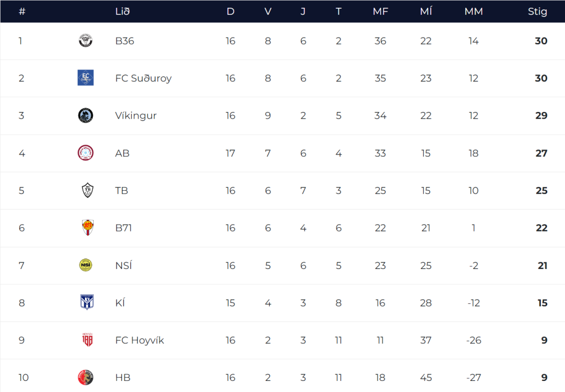Click the AB maroon circular badge
Screen dimensions: 565x392
(x=86, y=153)
